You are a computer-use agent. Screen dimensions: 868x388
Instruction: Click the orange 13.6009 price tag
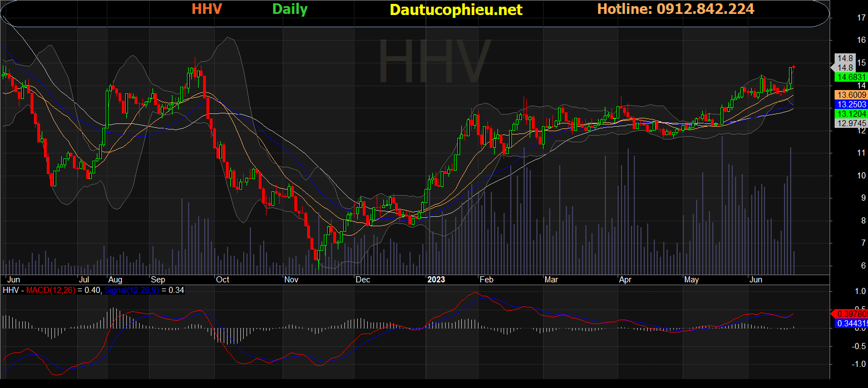tap(851, 95)
